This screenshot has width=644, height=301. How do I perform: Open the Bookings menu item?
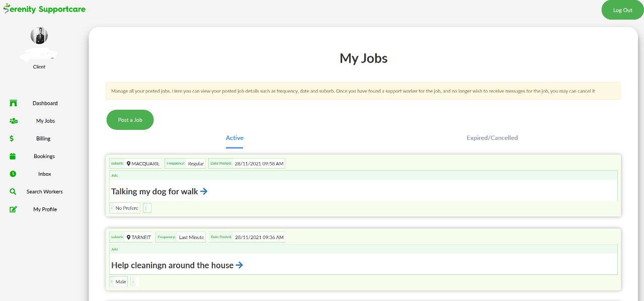pyautogui.click(x=44, y=156)
